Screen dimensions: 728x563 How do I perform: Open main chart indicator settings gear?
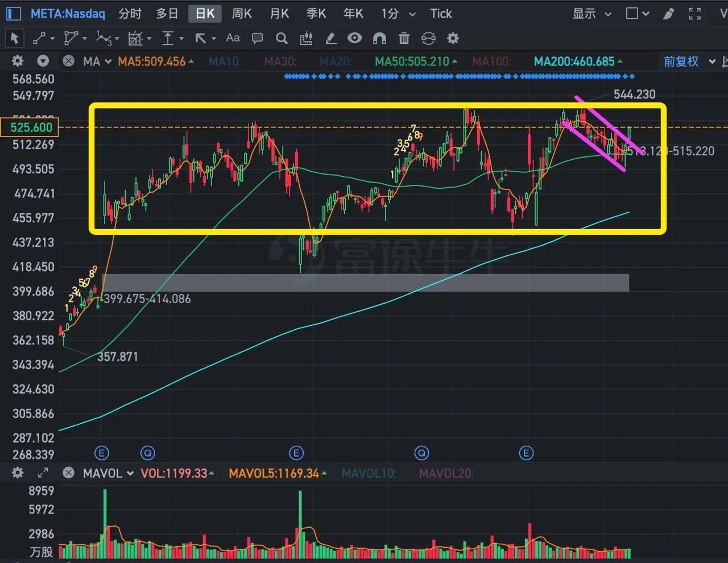coord(18,61)
